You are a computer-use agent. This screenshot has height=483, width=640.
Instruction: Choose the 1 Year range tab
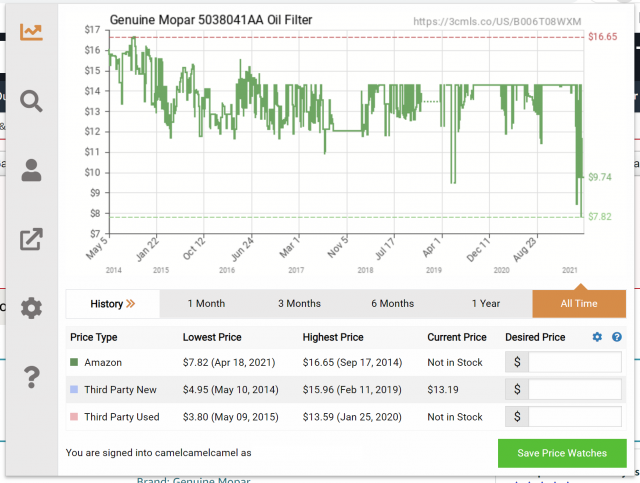tap(486, 304)
